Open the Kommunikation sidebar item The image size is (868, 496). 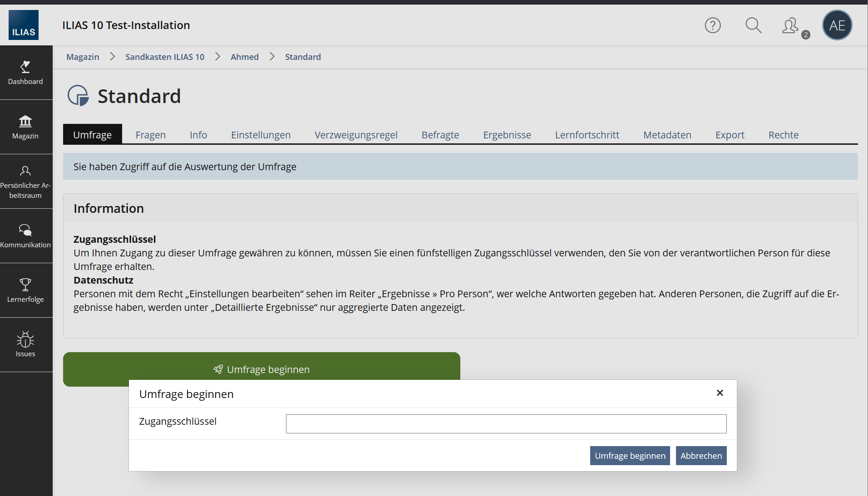point(25,236)
